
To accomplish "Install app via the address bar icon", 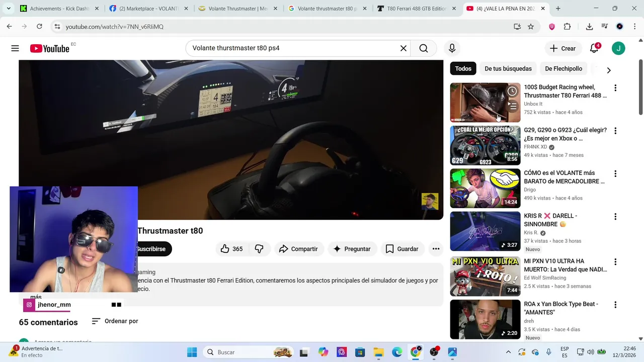I will (x=517, y=27).
